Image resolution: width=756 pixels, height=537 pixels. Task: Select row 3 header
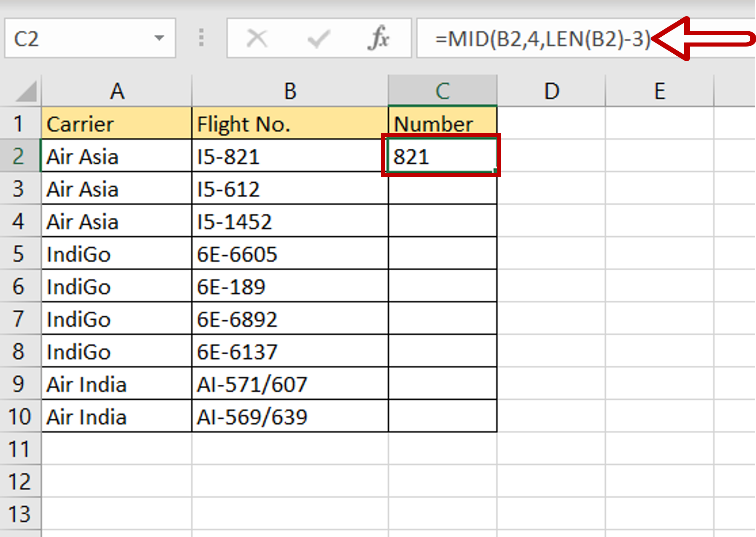click(x=20, y=188)
